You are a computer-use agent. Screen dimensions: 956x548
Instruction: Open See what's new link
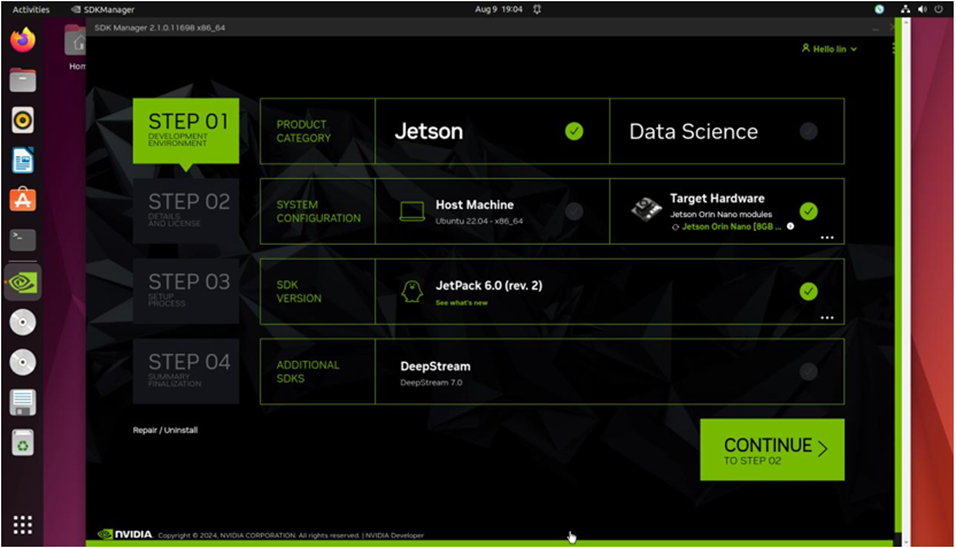(462, 303)
